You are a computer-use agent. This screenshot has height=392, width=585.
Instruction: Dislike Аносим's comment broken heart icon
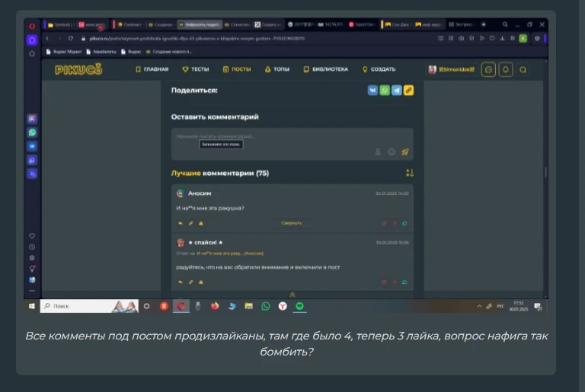point(384,223)
